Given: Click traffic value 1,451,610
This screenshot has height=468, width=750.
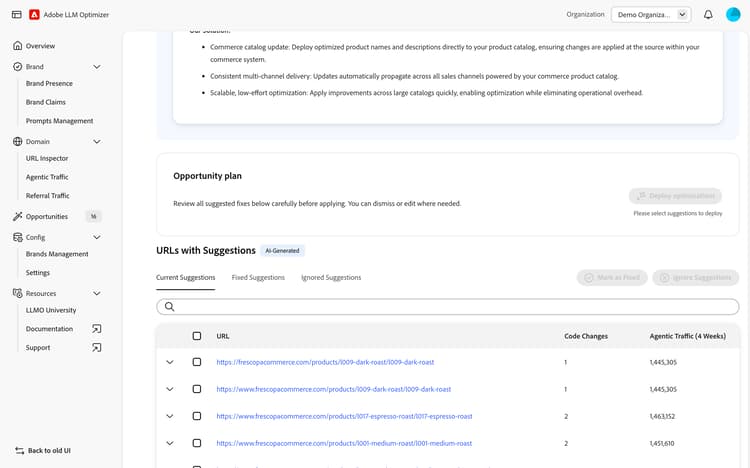Looking at the screenshot, I should pyautogui.click(x=662, y=443).
